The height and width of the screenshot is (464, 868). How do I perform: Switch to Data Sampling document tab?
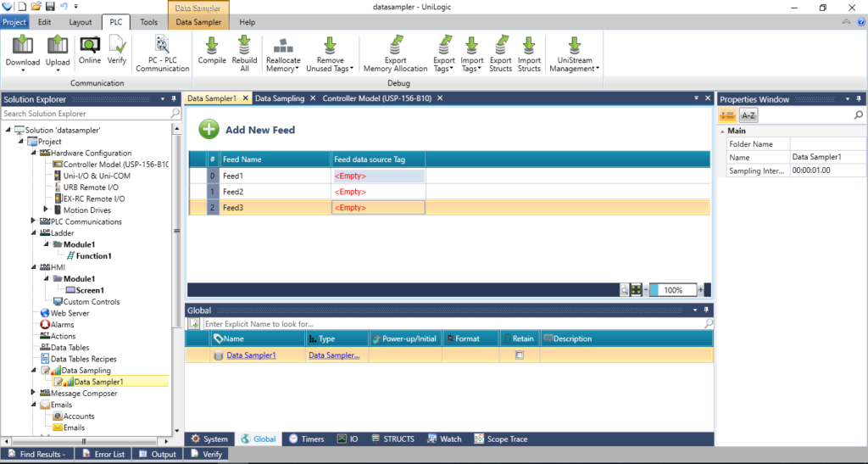click(280, 98)
